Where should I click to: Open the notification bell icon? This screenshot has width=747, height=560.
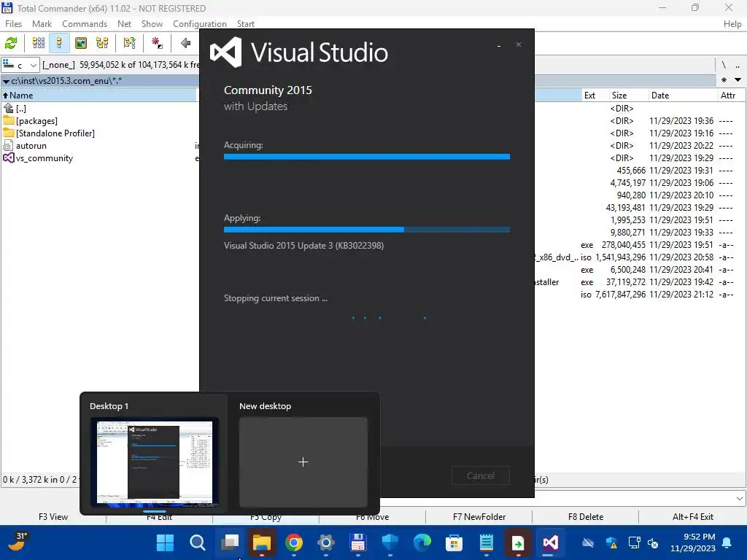[727, 542]
